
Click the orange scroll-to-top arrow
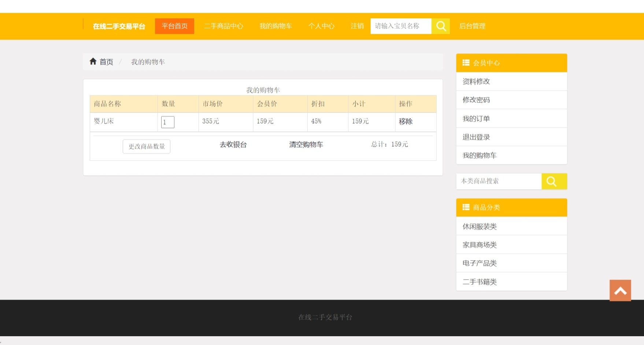[x=620, y=290]
